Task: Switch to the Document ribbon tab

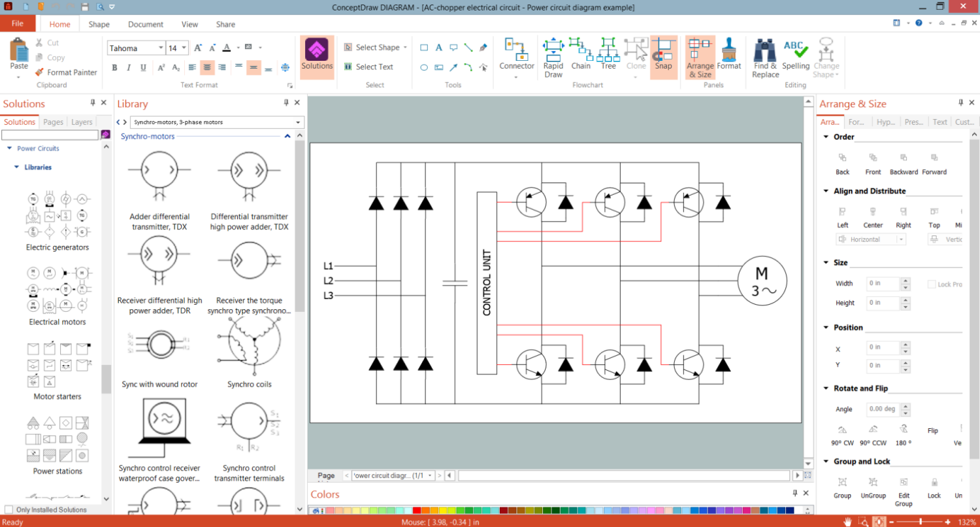Action: (146, 24)
